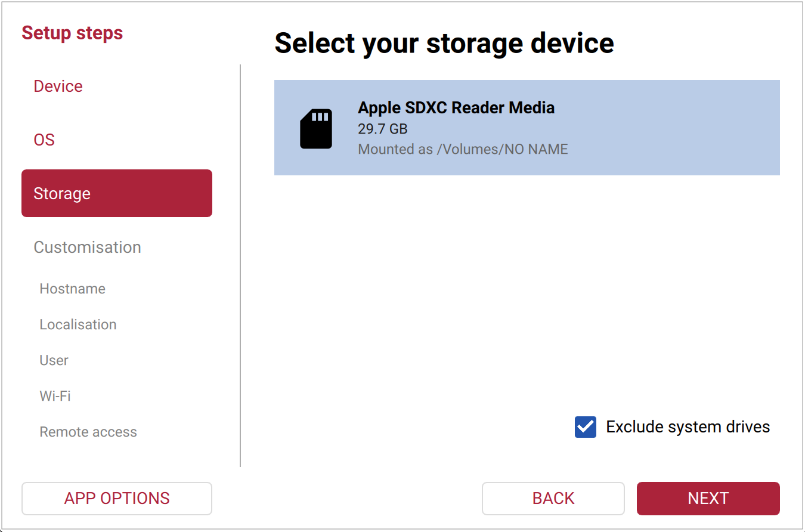The height and width of the screenshot is (532, 805).
Task: Open the OS selection step
Action: [x=44, y=139]
